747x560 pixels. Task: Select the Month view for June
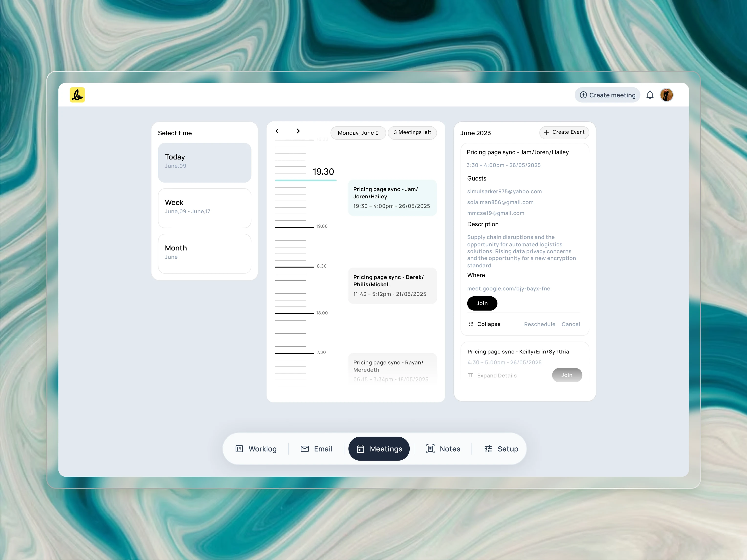[x=204, y=254]
